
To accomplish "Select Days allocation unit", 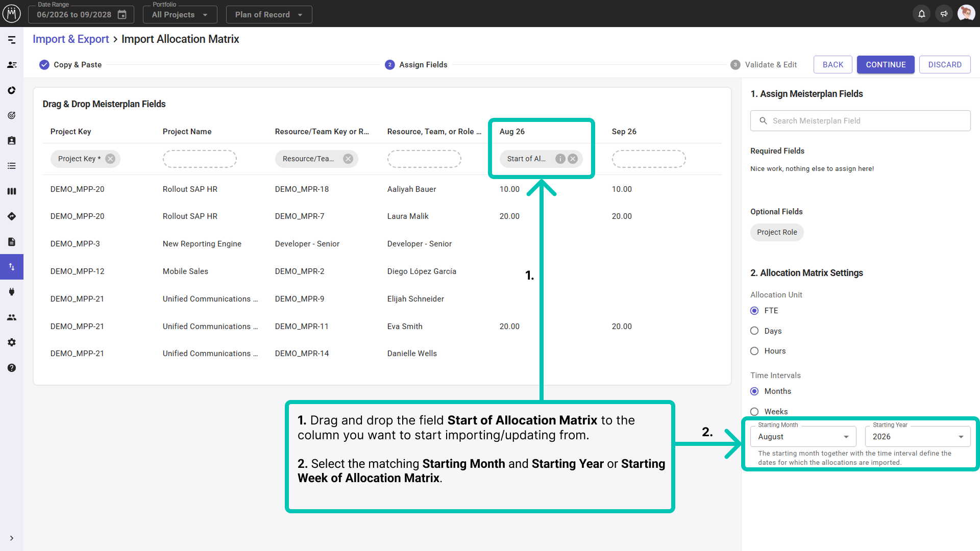I will (754, 331).
